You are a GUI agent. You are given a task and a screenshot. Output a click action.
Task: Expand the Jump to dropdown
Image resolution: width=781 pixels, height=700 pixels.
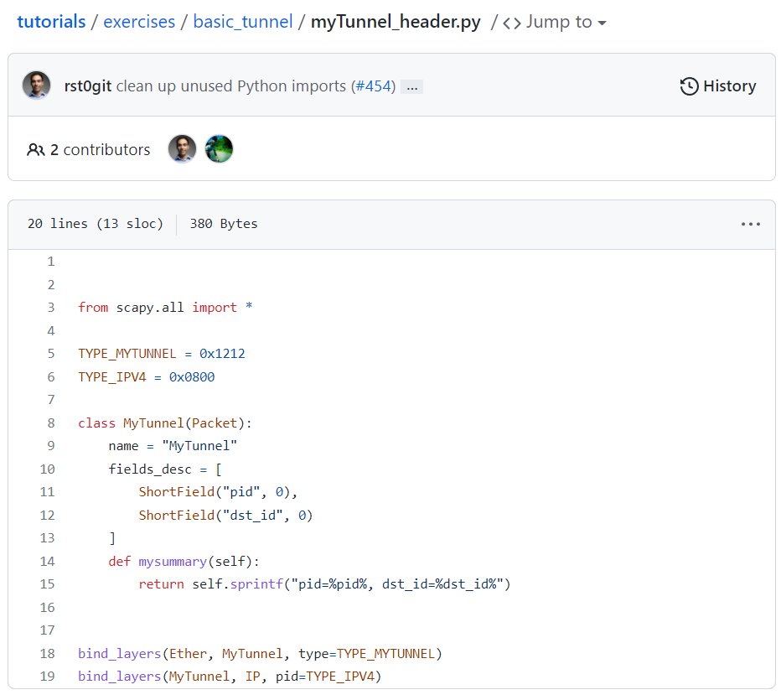point(566,22)
